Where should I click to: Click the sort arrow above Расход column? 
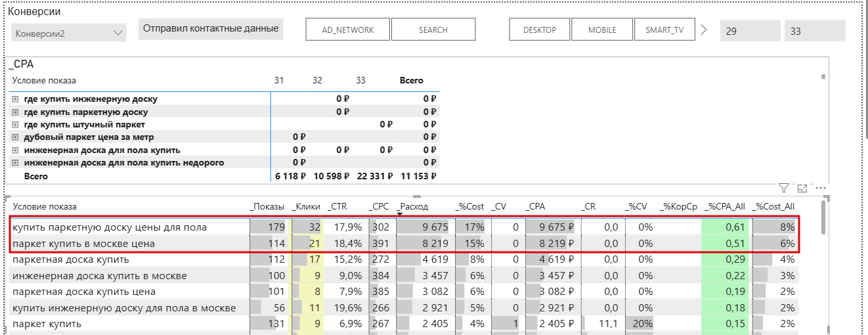(x=399, y=212)
